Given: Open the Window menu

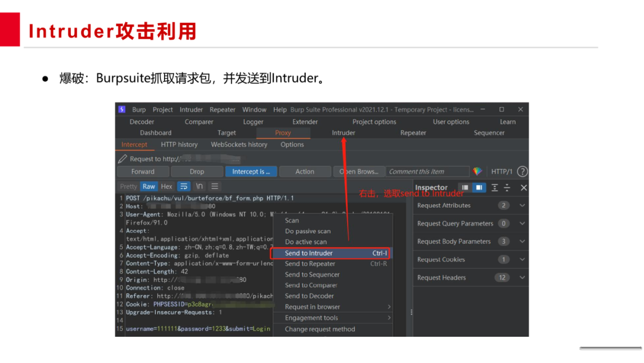Looking at the screenshot, I should (x=254, y=110).
